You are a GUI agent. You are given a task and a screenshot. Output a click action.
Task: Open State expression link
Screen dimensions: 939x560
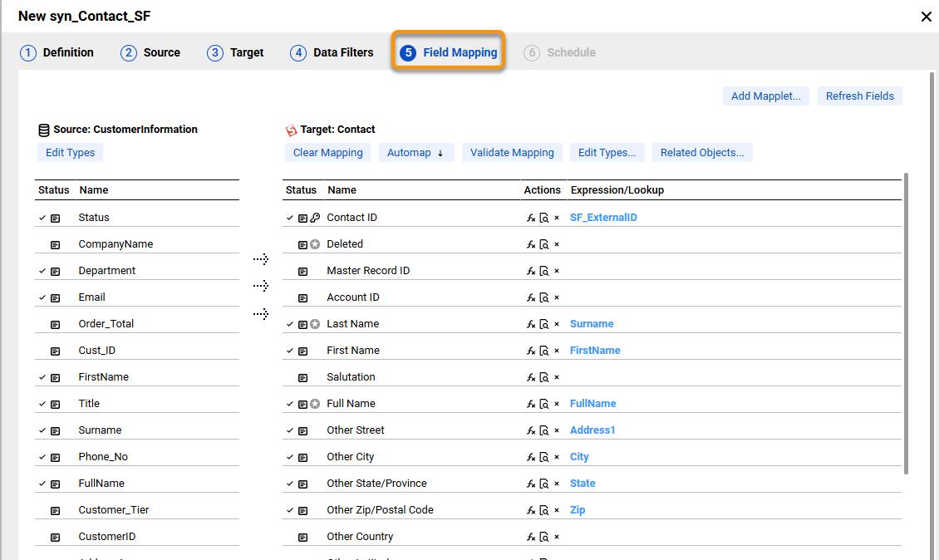click(x=582, y=484)
